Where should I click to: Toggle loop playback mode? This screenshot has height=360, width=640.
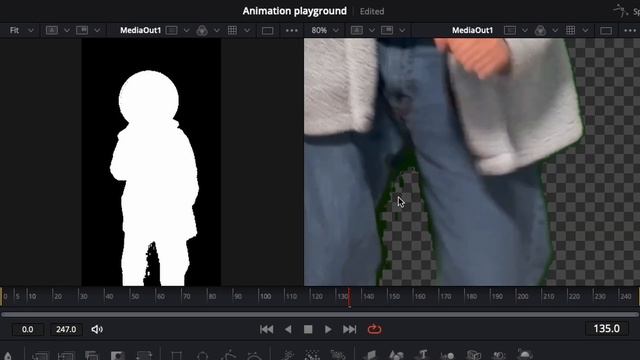tap(374, 329)
